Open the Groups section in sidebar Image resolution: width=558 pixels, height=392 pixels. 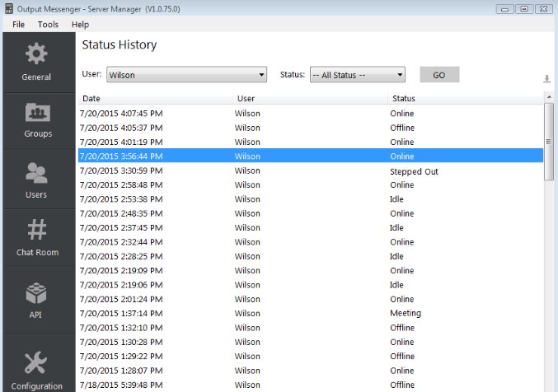point(38,121)
